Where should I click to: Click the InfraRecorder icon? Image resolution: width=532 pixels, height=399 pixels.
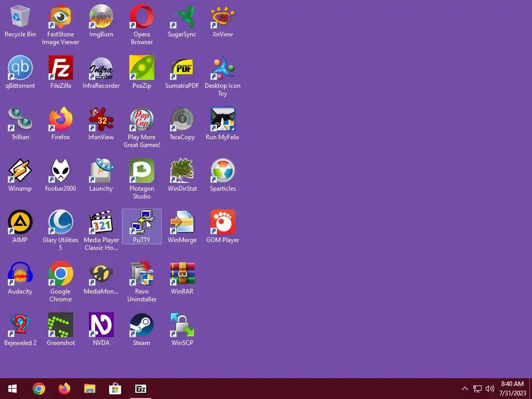pos(101,73)
